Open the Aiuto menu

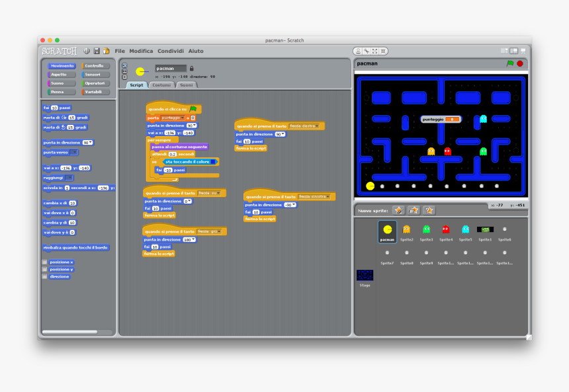coord(196,51)
